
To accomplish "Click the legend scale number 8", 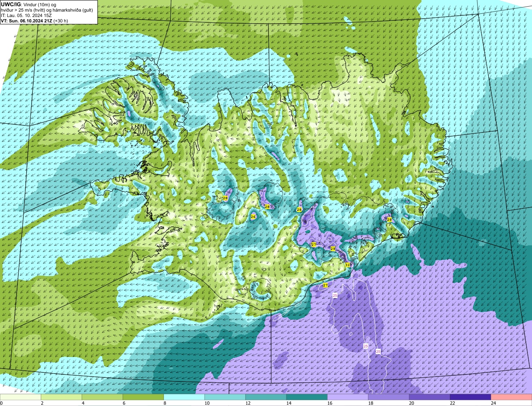I will (164, 403).
